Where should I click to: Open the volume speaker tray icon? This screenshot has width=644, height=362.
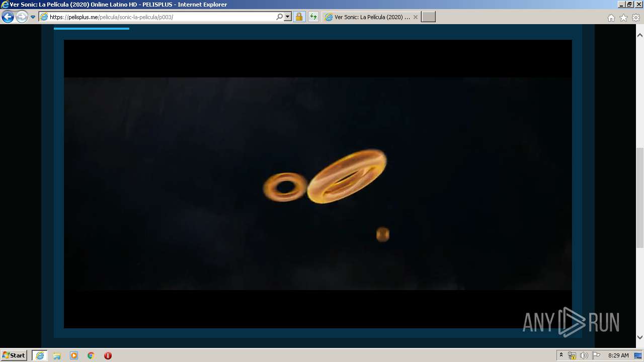(x=584, y=355)
